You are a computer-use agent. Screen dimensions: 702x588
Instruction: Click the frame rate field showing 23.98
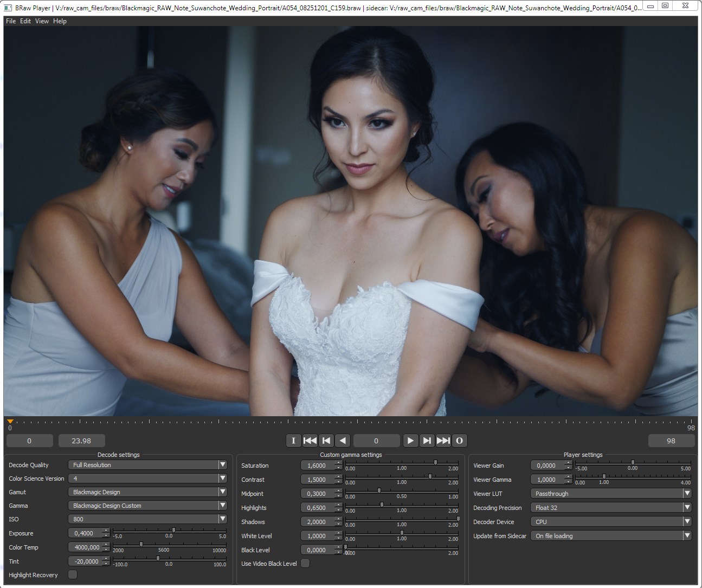tap(81, 441)
